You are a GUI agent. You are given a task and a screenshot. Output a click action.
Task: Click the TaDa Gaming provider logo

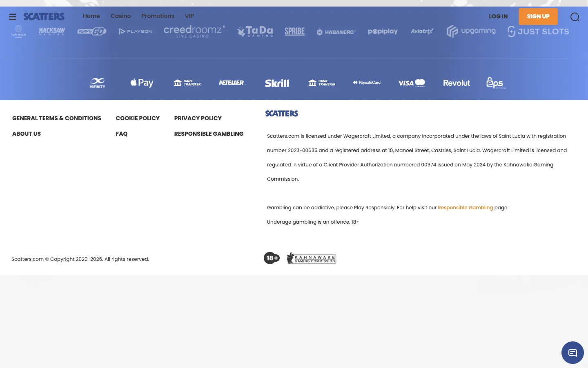pyautogui.click(x=255, y=31)
